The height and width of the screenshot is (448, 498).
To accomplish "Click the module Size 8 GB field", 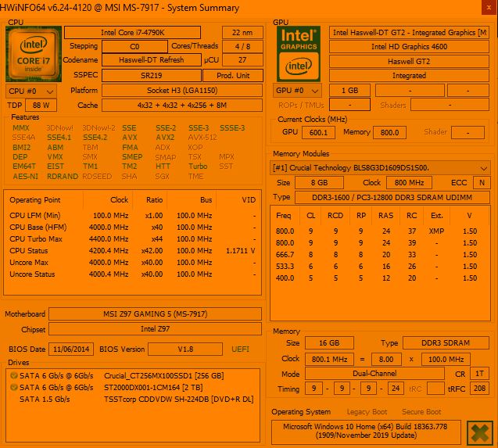I will (x=319, y=183).
